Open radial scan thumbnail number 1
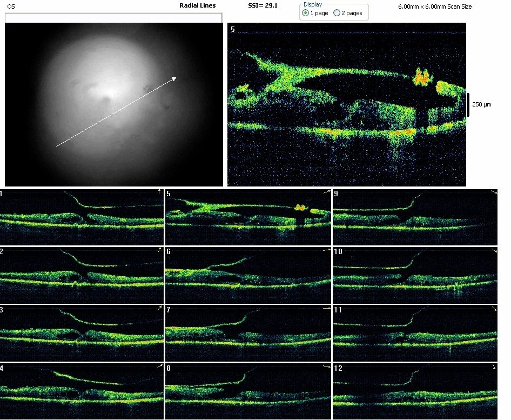This screenshot has width=511, height=420. pyautogui.click(x=82, y=216)
